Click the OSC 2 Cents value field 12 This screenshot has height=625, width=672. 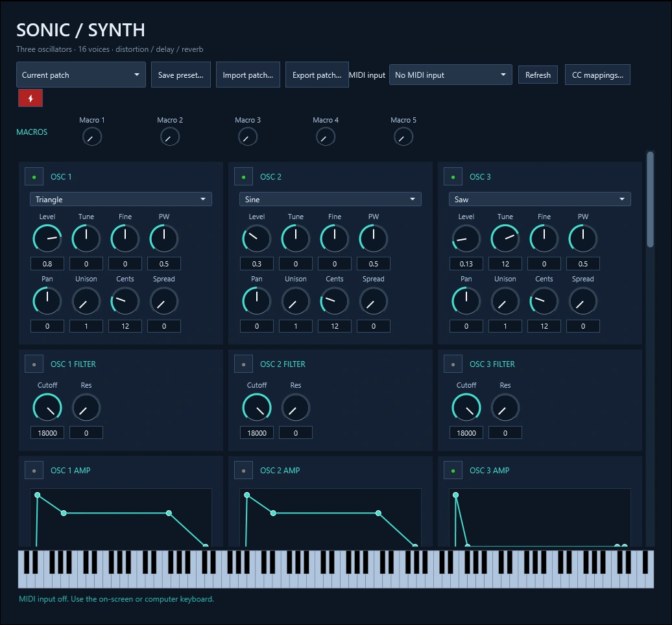pos(335,326)
